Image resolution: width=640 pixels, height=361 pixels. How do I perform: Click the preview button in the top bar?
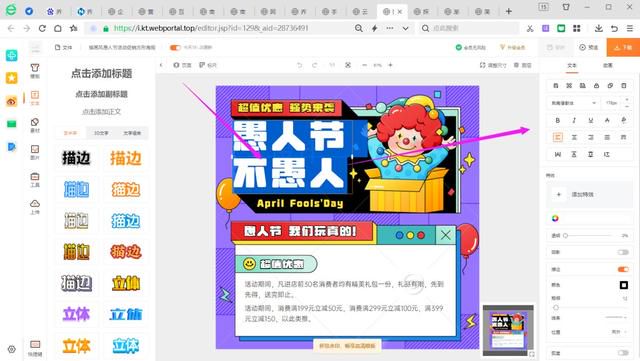click(x=589, y=47)
